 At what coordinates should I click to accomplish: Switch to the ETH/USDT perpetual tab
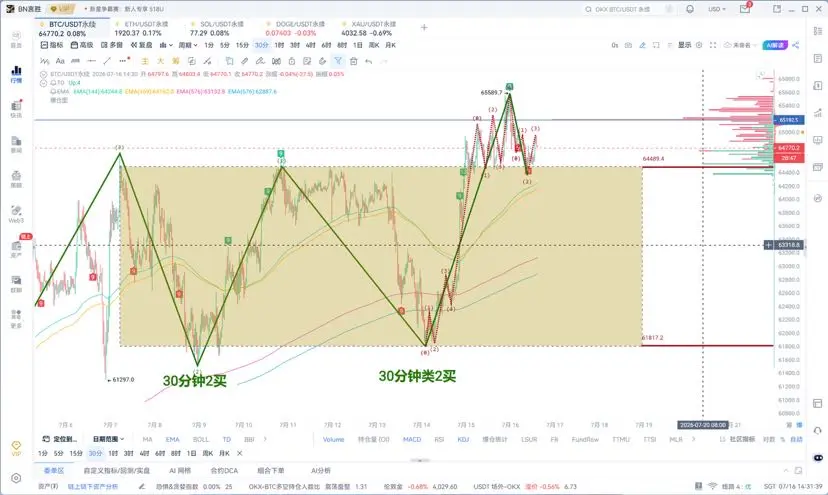click(142, 29)
